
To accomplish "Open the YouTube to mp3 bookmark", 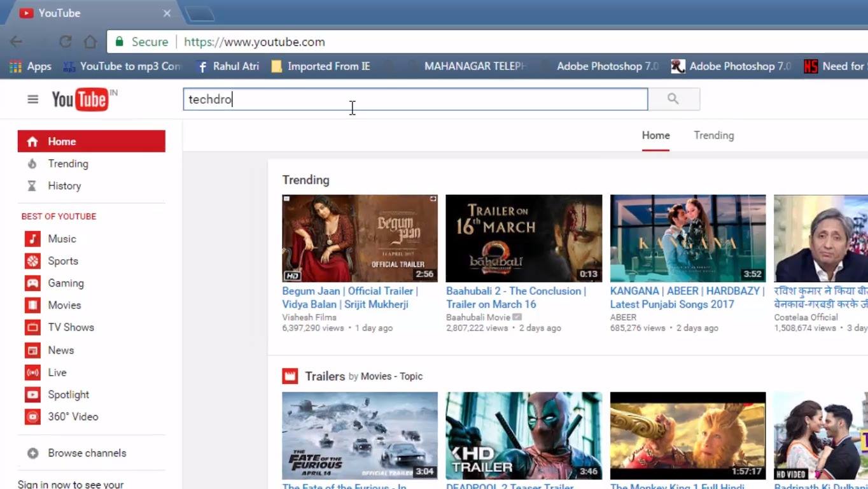I will tap(122, 66).
